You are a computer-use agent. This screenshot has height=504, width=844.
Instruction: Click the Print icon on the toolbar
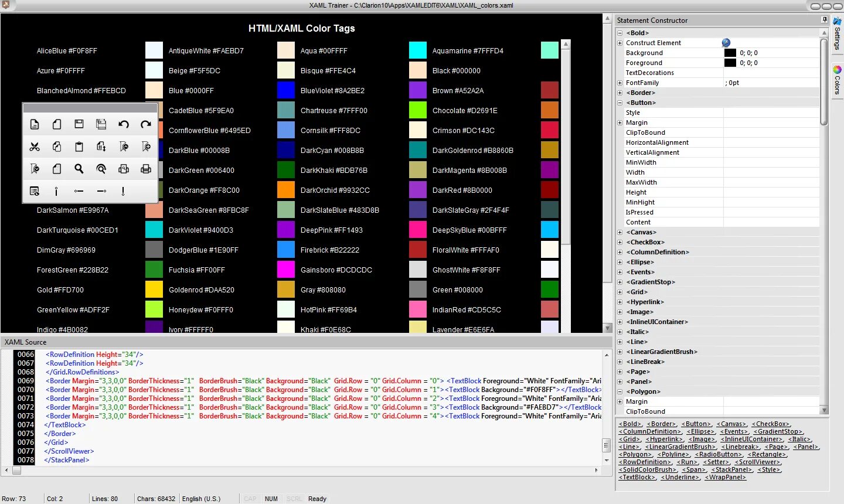146,169
